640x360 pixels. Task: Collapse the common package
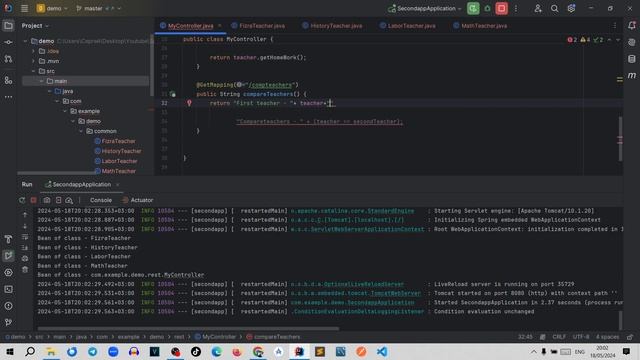81,131
